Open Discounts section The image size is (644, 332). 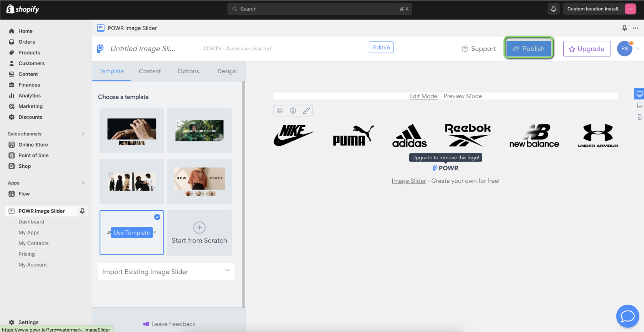pyautogui.click(x=30, y=117)
